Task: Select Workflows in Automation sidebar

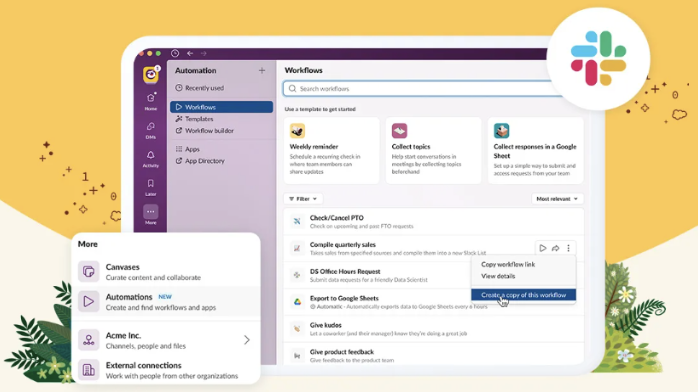Action: point(221,107)
